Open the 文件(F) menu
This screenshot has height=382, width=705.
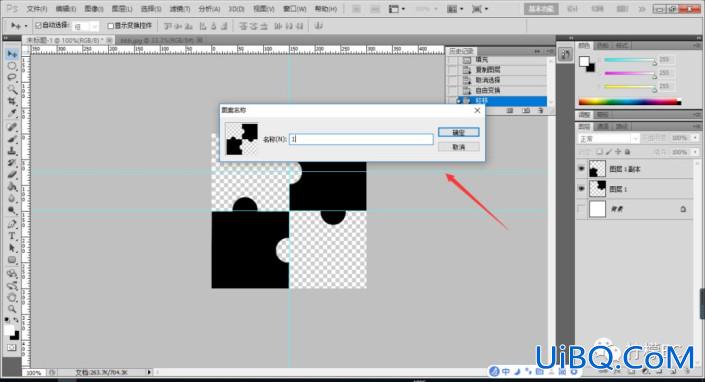pos(37,9)
